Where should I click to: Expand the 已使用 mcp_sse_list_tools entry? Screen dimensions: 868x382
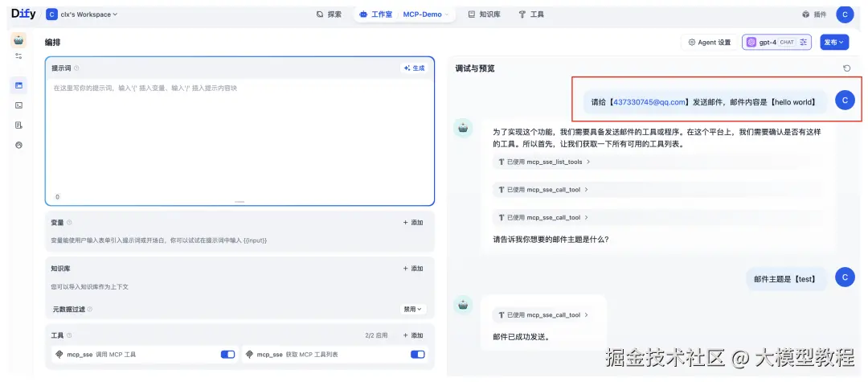(544, 162)
